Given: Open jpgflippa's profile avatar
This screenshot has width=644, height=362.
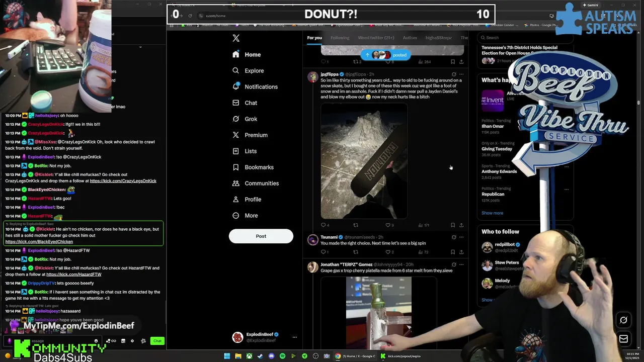Looking at the screenshot, I should (313, 77).
